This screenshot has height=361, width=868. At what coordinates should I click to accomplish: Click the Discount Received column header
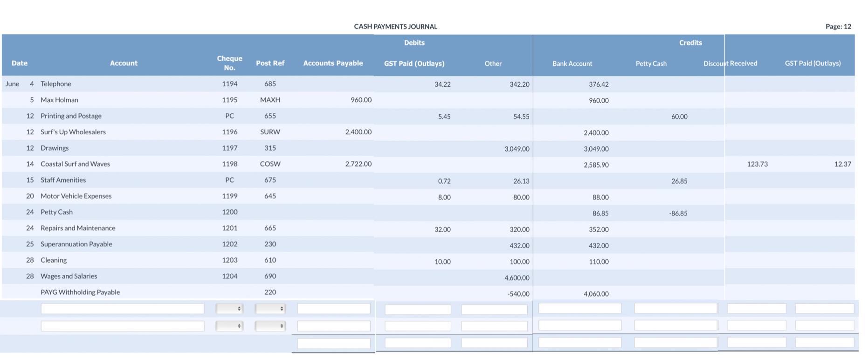tap(730, 63)
